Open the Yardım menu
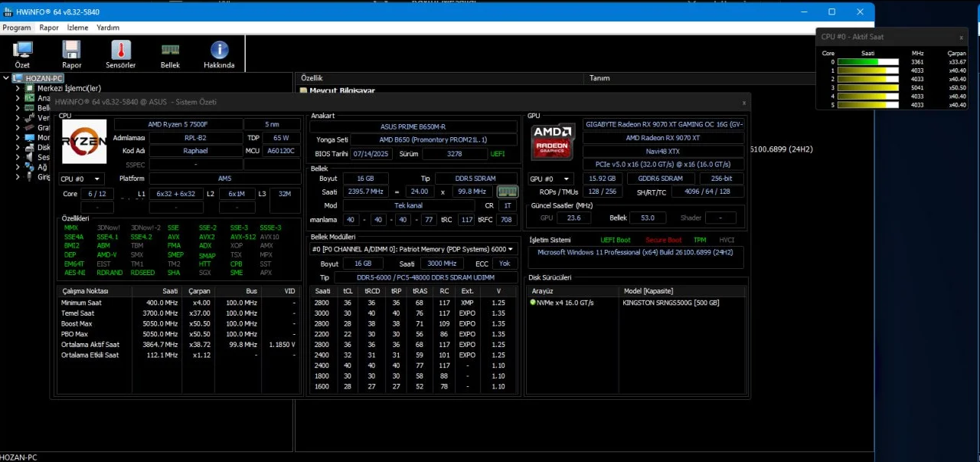The height and width of the screenshot is (462, 980). pyautogui.click(x=108, y=28)
